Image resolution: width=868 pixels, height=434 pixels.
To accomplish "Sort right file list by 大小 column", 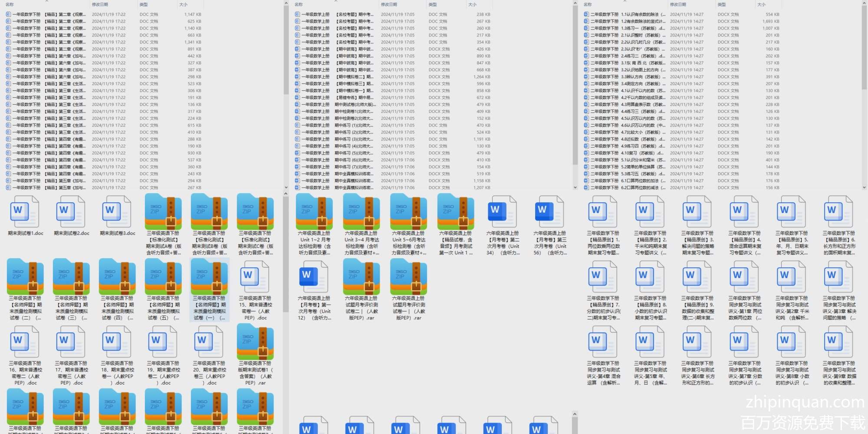I will tap(761, 4).
